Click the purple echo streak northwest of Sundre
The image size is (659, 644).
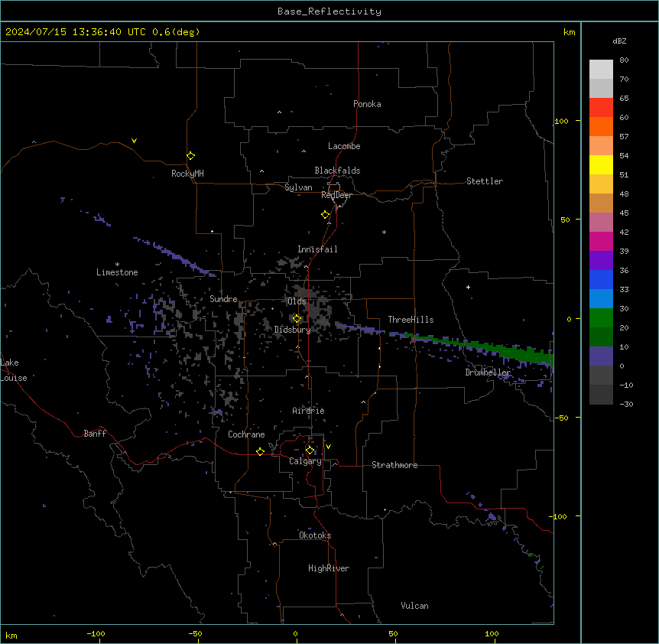pos(174,255)
